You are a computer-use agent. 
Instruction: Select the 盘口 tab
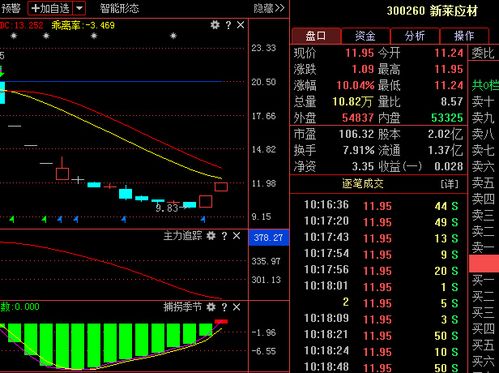316,36
